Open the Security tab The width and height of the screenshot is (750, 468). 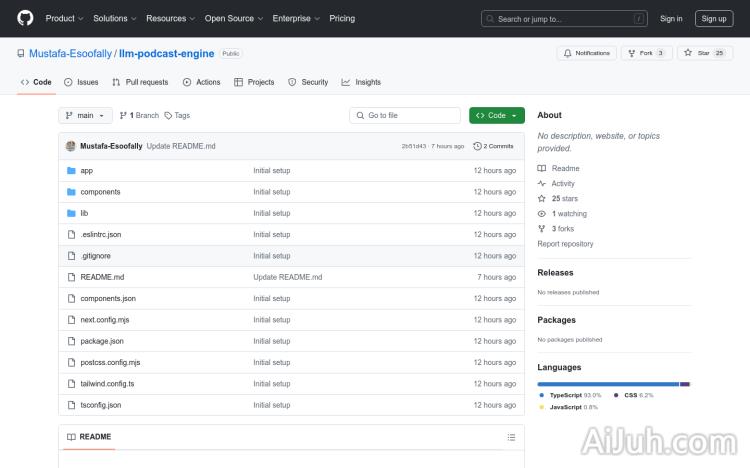pos(308,82)
